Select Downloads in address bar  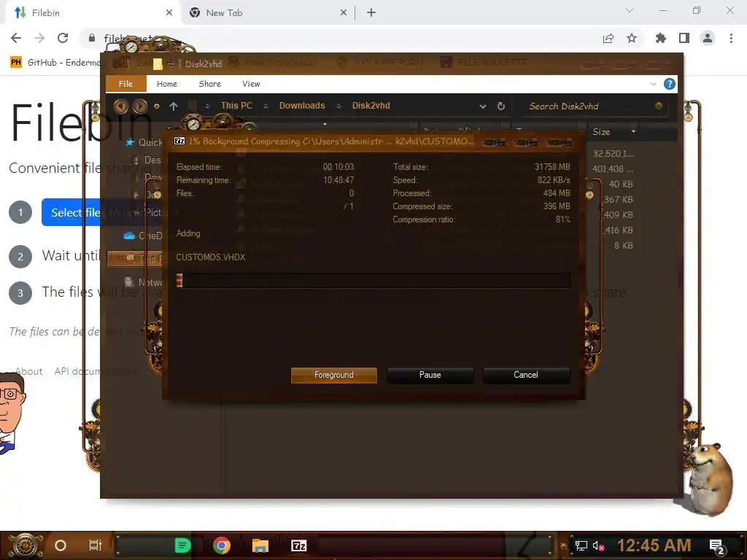coord(302,106)
